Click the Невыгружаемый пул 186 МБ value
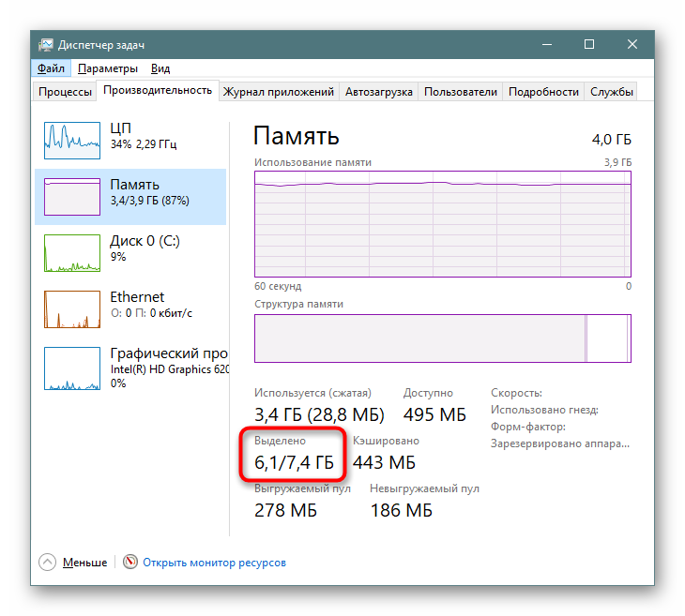685x616 pixels. pos(401,510)
